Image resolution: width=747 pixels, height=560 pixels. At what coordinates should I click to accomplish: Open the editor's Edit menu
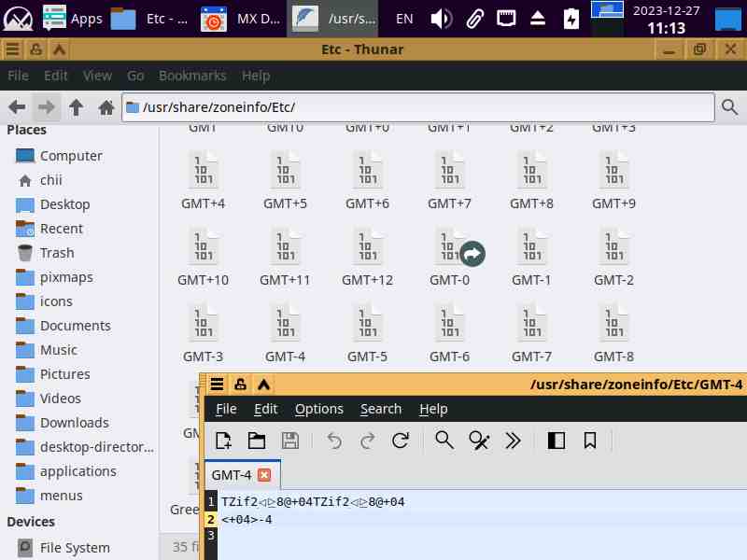coord(265,409)
